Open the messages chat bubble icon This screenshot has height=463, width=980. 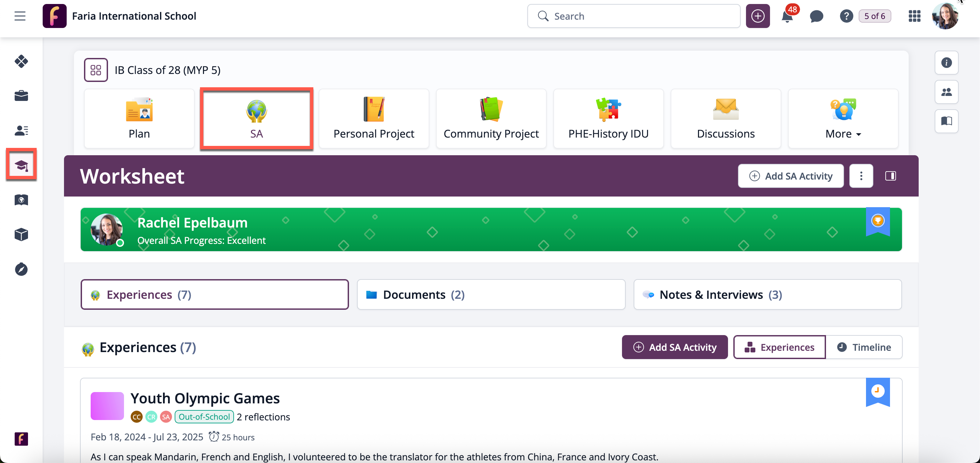[816, 16]
